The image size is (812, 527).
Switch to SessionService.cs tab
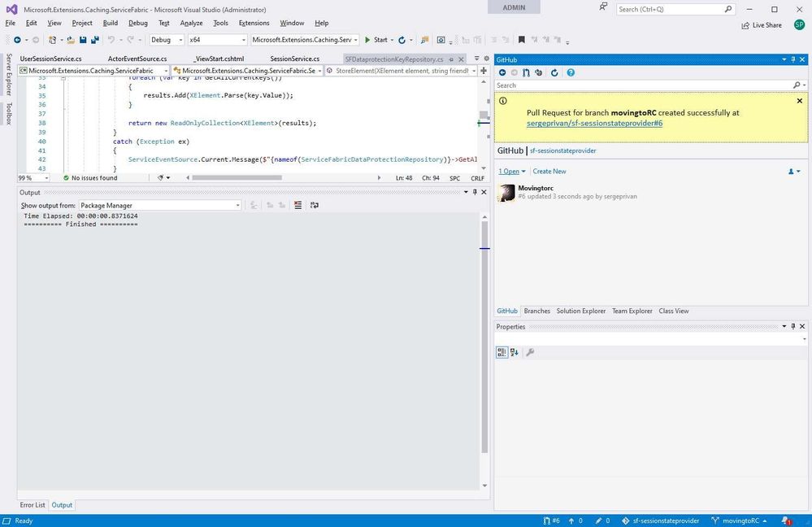coord(295,59)
